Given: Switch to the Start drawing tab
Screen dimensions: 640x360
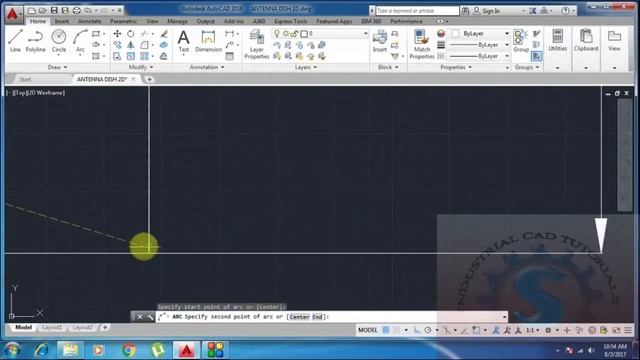Looking at the screenshot, I should (x=25, y=79).
